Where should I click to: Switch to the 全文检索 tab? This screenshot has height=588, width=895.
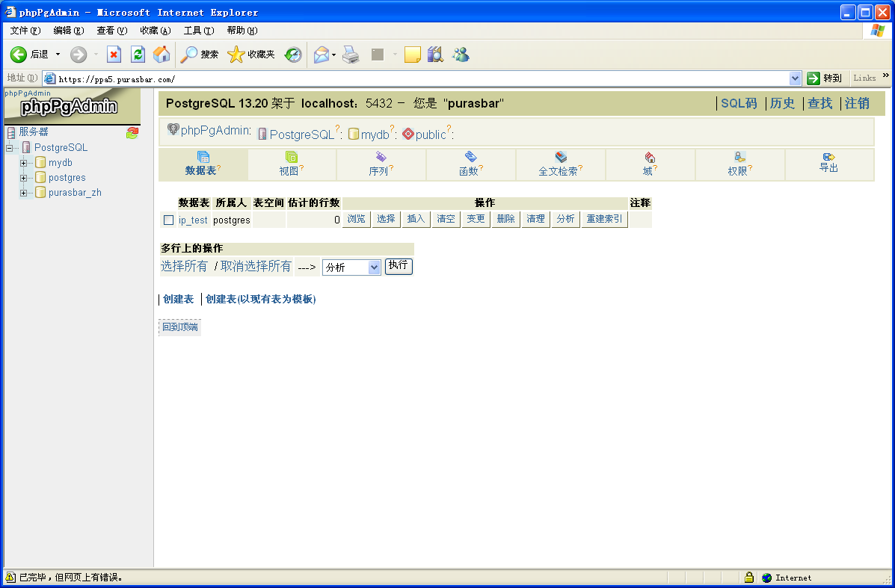point(561,164)
